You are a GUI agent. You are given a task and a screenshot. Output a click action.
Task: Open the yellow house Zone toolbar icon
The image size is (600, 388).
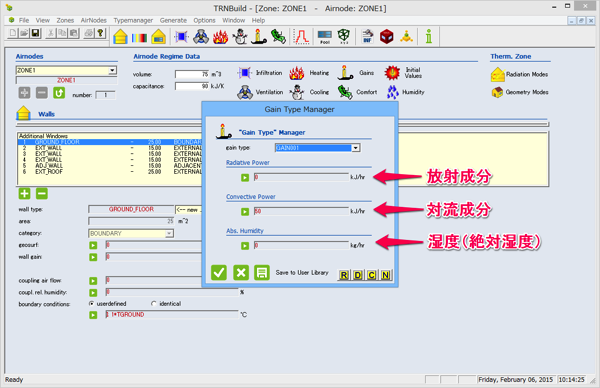[120, 37]
